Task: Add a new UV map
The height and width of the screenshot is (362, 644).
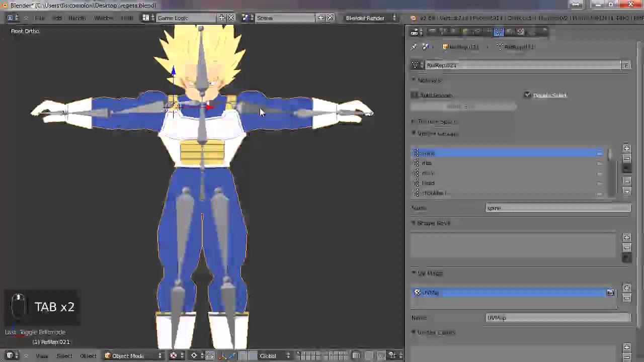Action: 626,288
